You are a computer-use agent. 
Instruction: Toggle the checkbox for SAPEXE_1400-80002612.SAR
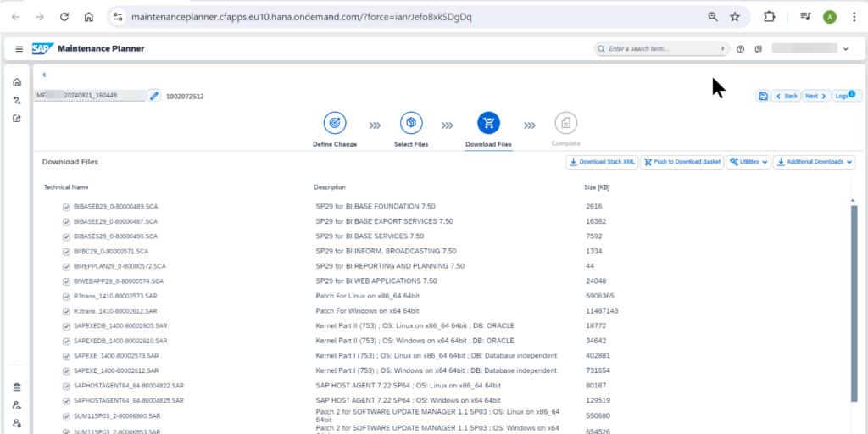66,371
